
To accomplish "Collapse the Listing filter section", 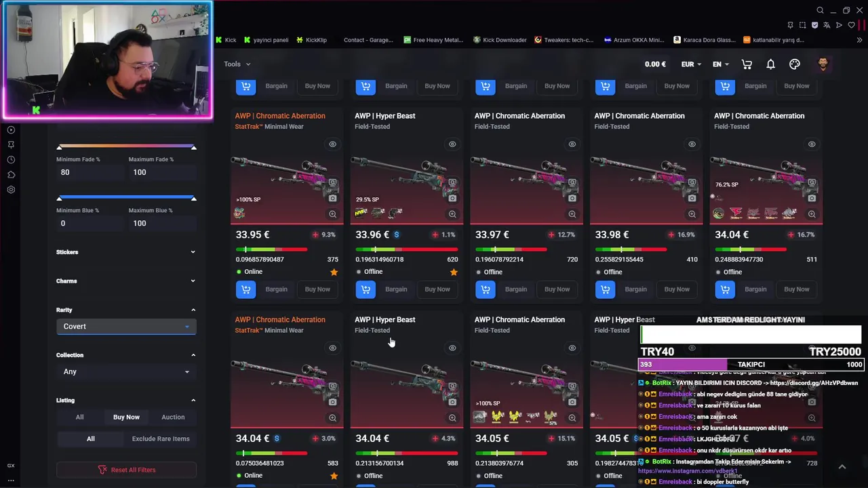I will click(126, 401).
